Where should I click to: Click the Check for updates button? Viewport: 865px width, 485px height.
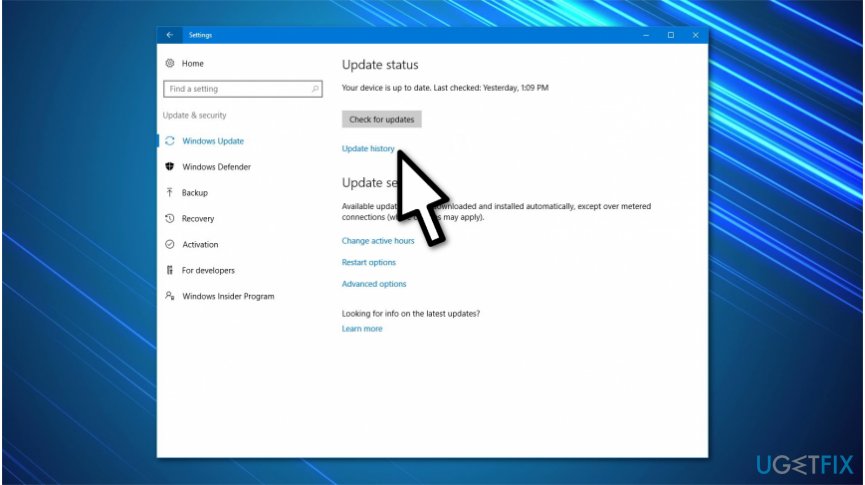(381, 119)
